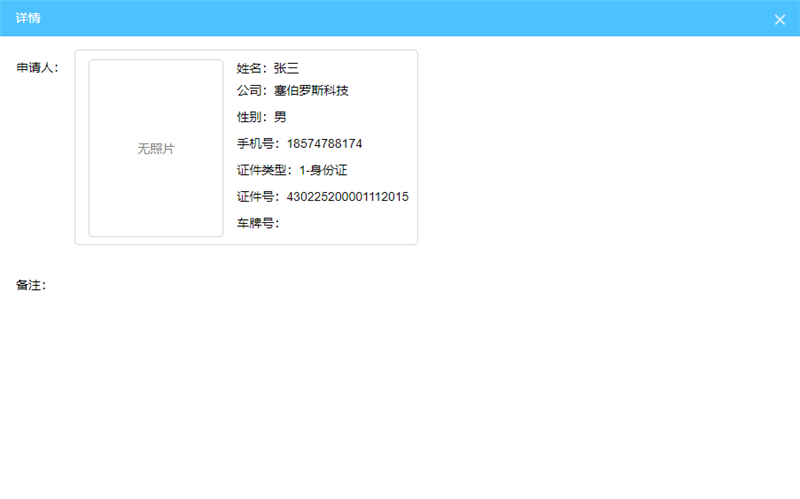
Task: Select the name value 张三
Action: [287, 69]
